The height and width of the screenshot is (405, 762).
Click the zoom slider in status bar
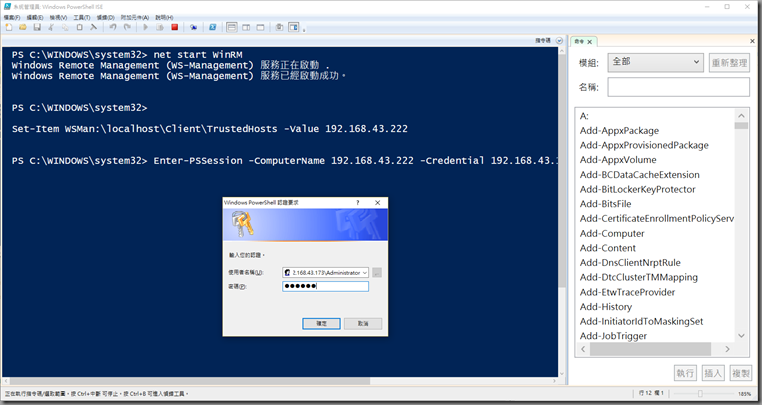tap(700, 393)
